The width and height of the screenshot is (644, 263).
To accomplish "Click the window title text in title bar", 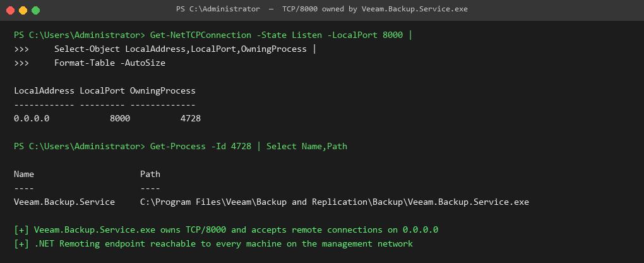I will pos(322,9).
